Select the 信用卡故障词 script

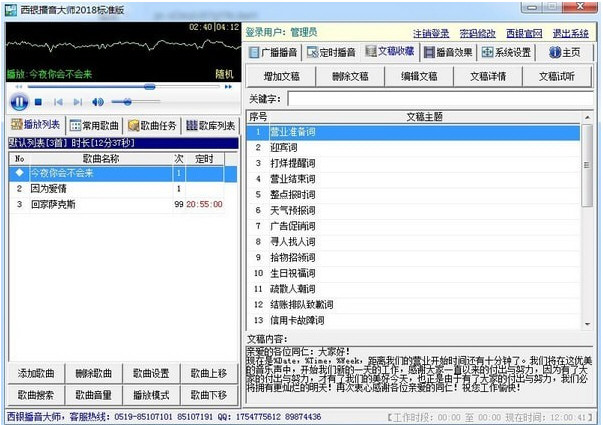413,320
